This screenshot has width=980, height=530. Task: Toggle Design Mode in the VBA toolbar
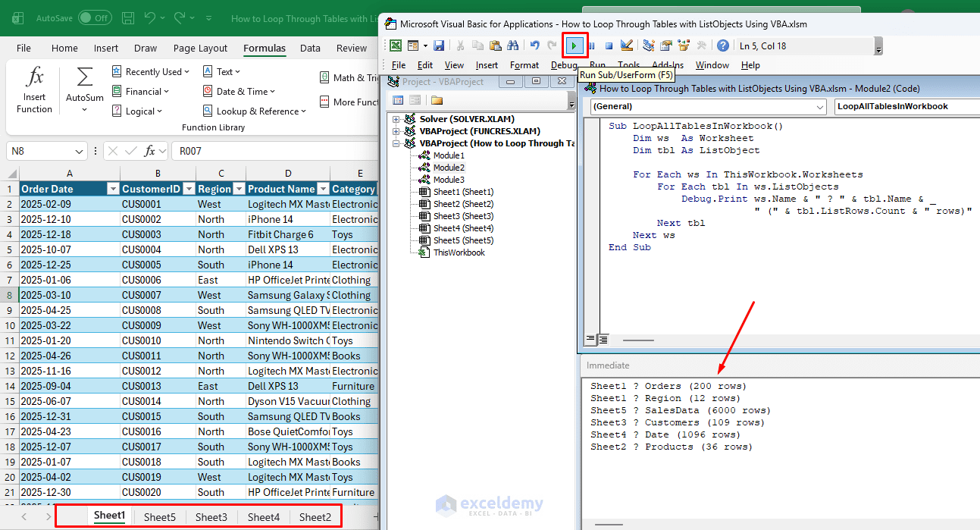coord(626,45)
